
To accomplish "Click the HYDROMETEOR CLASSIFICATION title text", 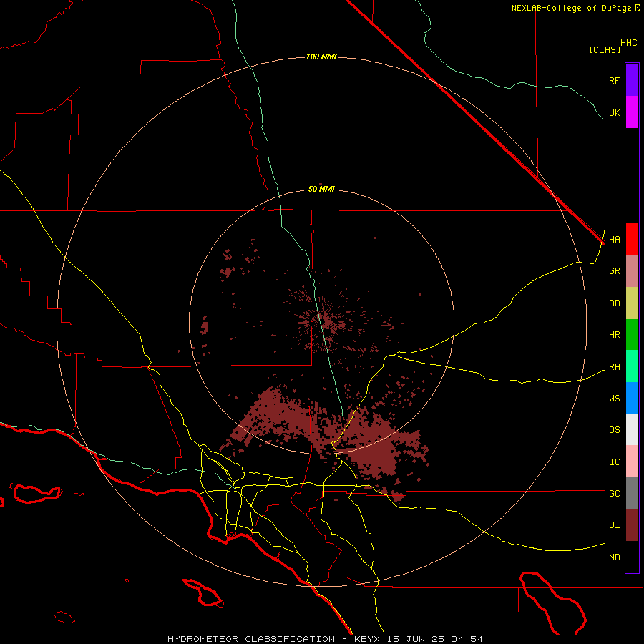I will click(x=251, y=639).
